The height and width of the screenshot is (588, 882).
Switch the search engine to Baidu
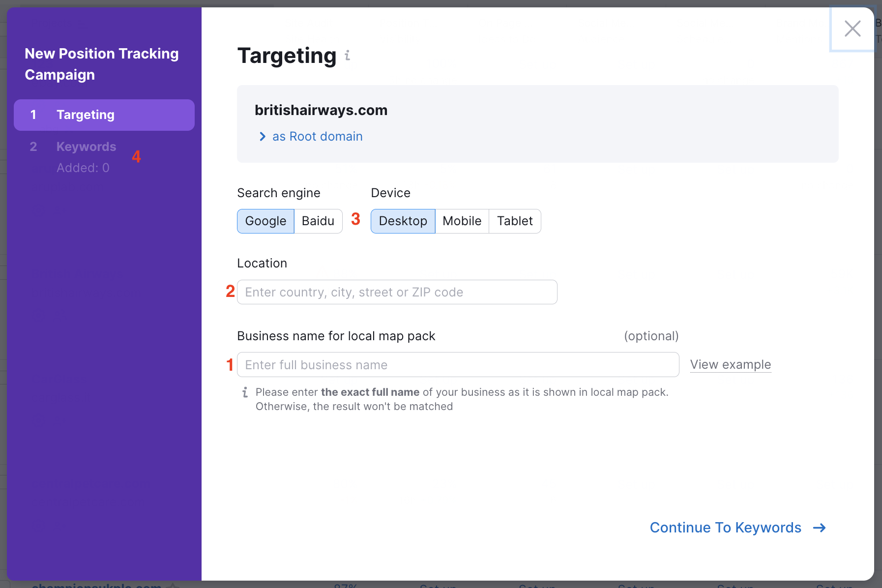pos(318,221)
